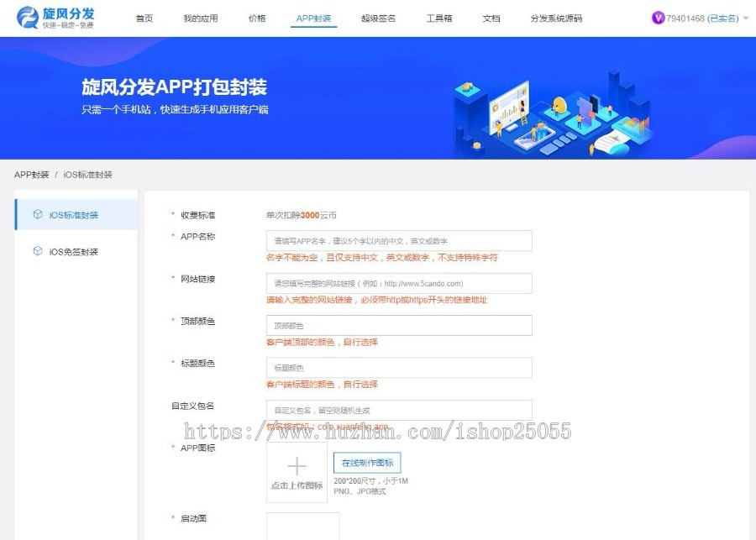Select the highlighted APP封装 nav tab

tap(313, 17)
